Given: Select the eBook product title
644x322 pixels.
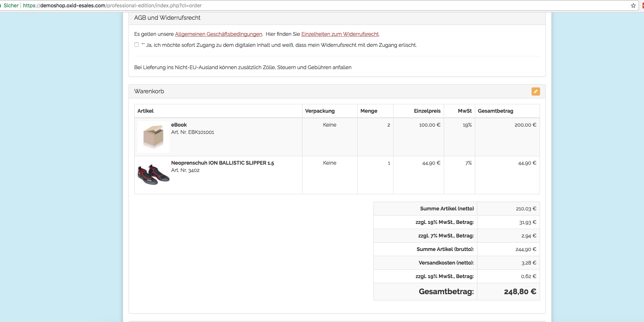Looking at the screenshot, I should coord(179,125).
